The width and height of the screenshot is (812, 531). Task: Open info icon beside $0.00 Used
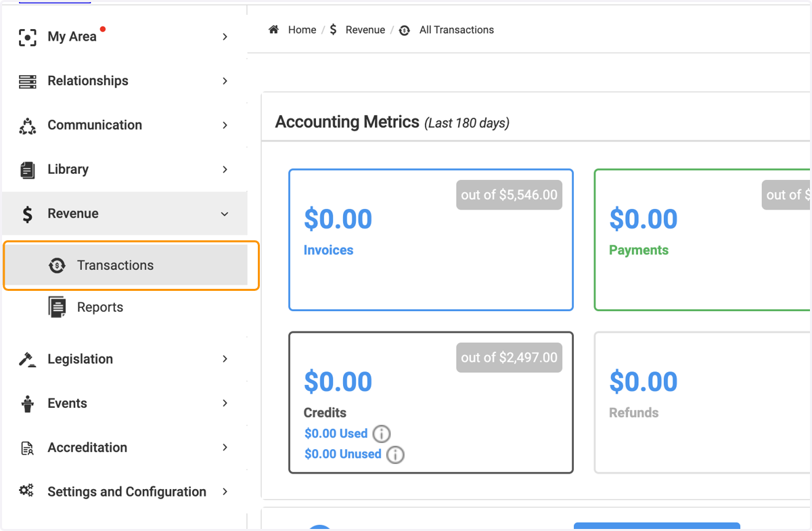click(382, 434)
